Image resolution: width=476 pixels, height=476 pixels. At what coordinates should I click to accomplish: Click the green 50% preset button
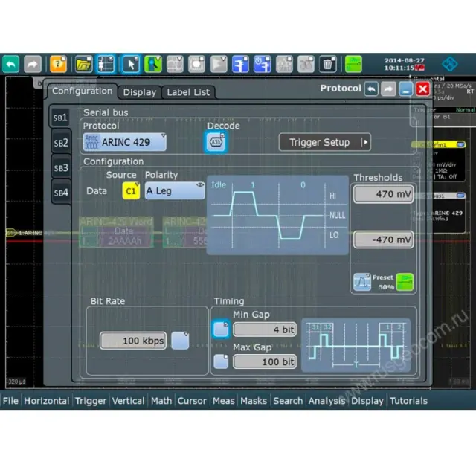click(x=405, y=282)
